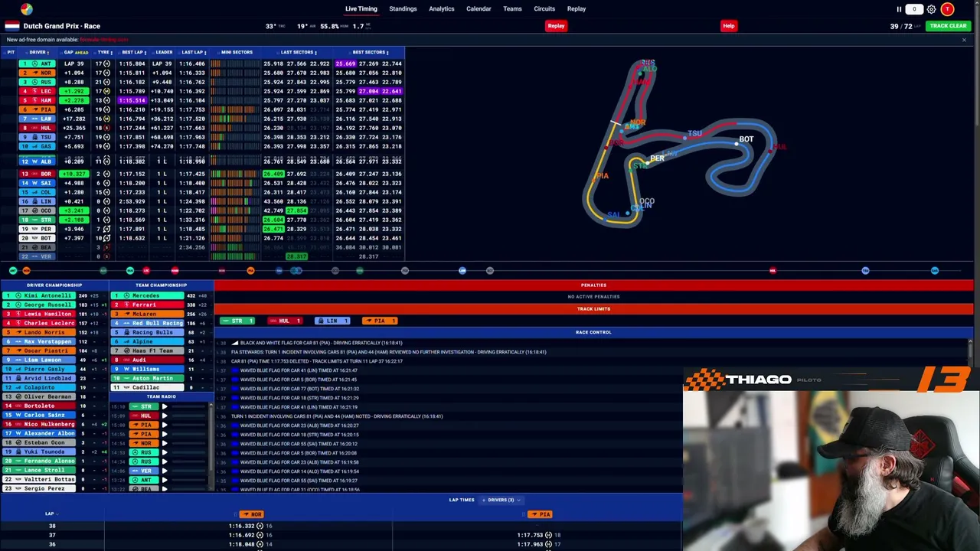This screenshot has width=980, height=551.
Task: Open the Teams tab
Action: click(512, 9)
